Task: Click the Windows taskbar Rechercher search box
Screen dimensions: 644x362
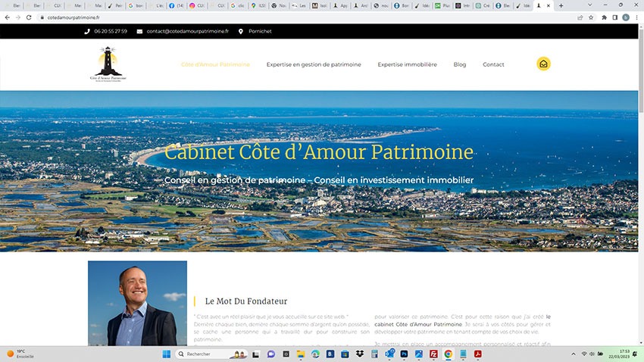Action: pyautogui.click(x=211, y=354)
